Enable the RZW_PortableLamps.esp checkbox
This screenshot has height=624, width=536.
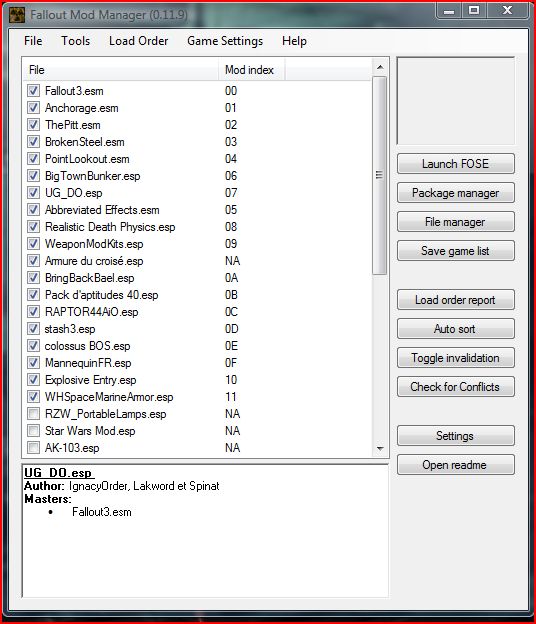tap(33, 414)
